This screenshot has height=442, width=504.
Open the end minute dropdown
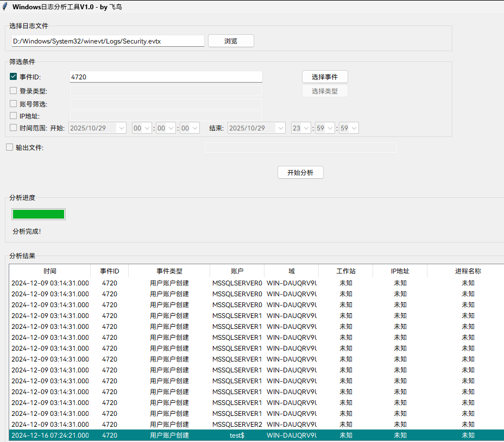(x=330, y=128)
